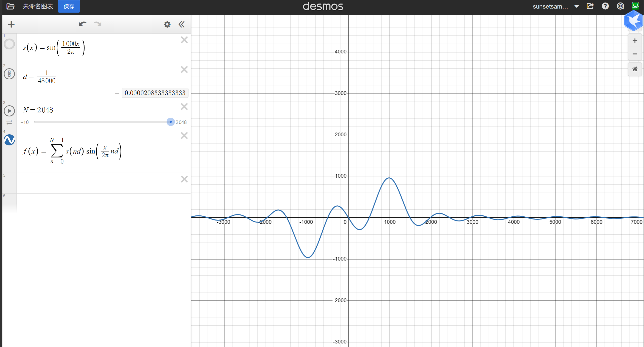This screenshot has width=644, height=347.
Task: Open graph settings gear icon
Action: 167,24
